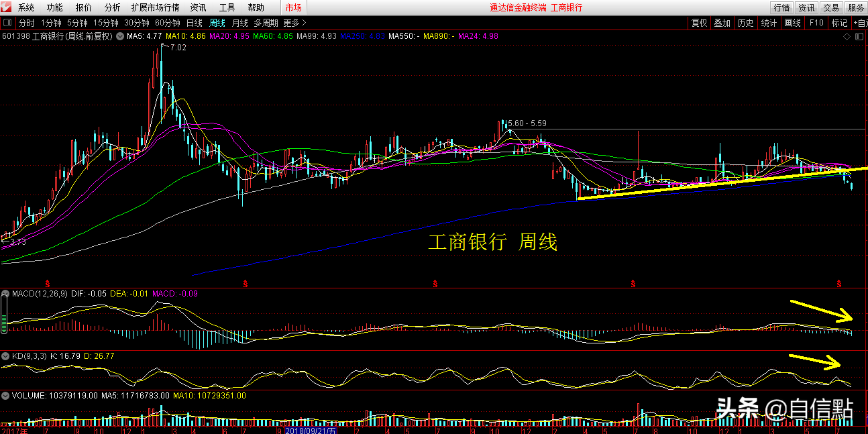Screen dimensions: 868x434
Task: Switch to 5分钟 period
Action: pyautogui.click(x=78, y=23)
